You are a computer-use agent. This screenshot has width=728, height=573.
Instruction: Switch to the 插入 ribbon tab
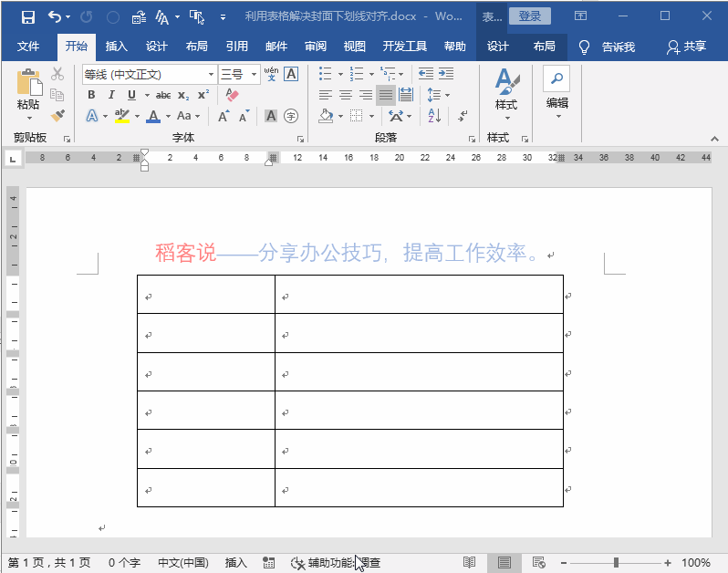(x=116, y=47)
